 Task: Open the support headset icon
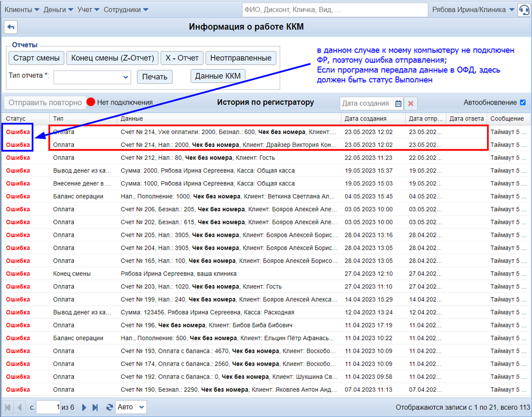(524, 10)
